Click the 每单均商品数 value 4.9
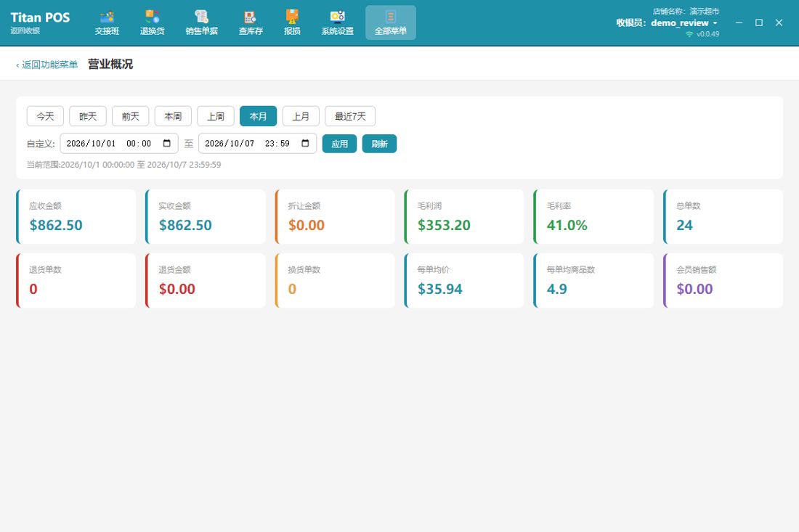 coord(557,289)
